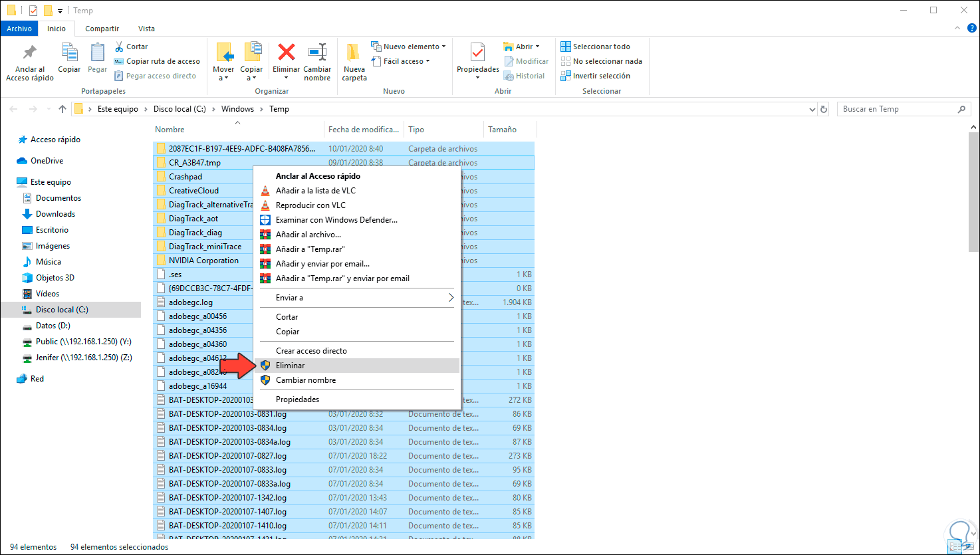Click Seleccionar todo in ribbon
Screen dimensions: 980x555
(x=595, y=47)
